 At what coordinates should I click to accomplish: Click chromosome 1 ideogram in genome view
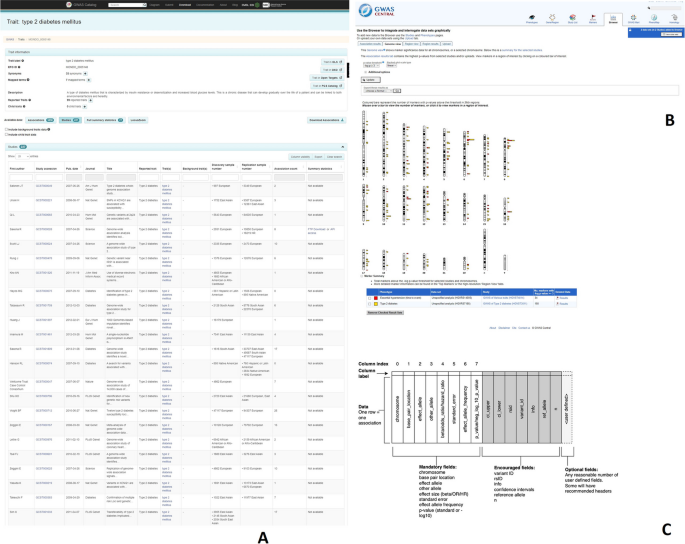point(363,144)
